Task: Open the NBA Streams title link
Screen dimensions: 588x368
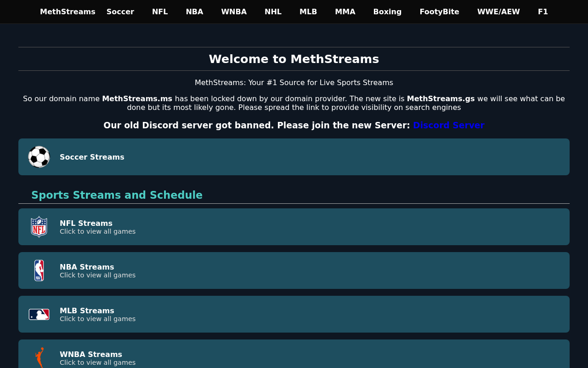Action: tap(87, 267)
